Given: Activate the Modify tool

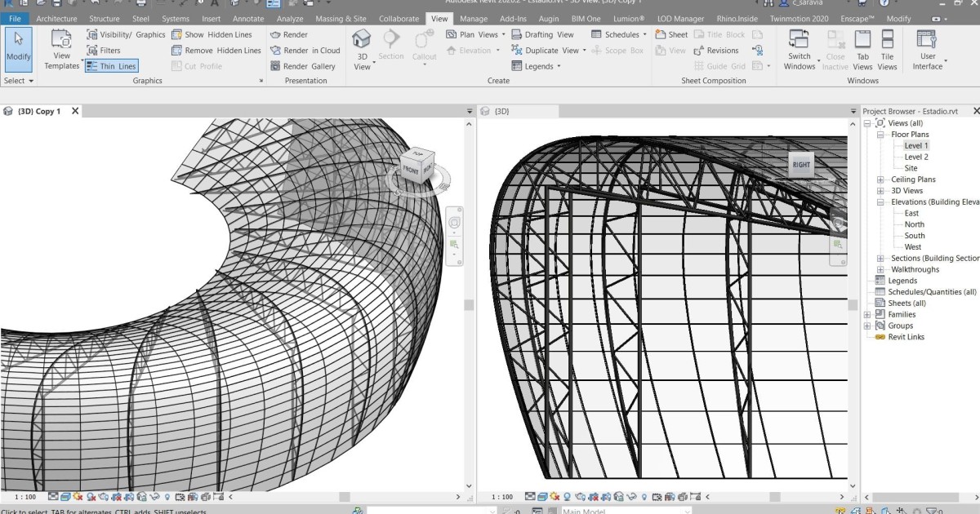Looking at the screenshot, I should pyautogui.click(x=18, y=47).
